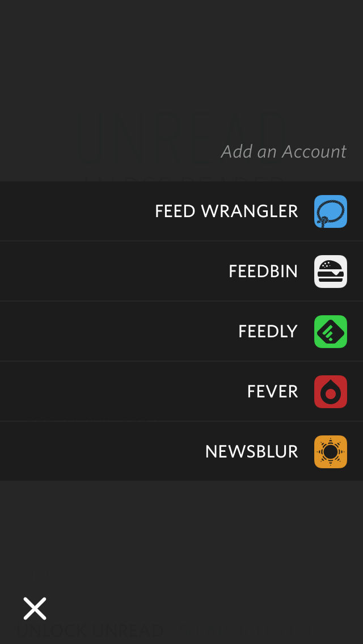Click the Add an Account heading
Image resolution: width=363 pixels, height=644 pixels.
coord(284,152)
